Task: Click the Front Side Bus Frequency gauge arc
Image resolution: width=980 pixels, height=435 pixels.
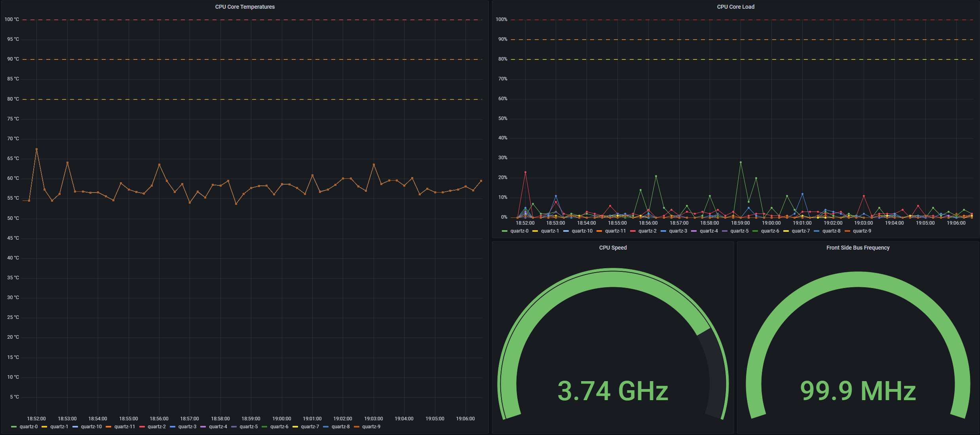Action: pos(858,279)
